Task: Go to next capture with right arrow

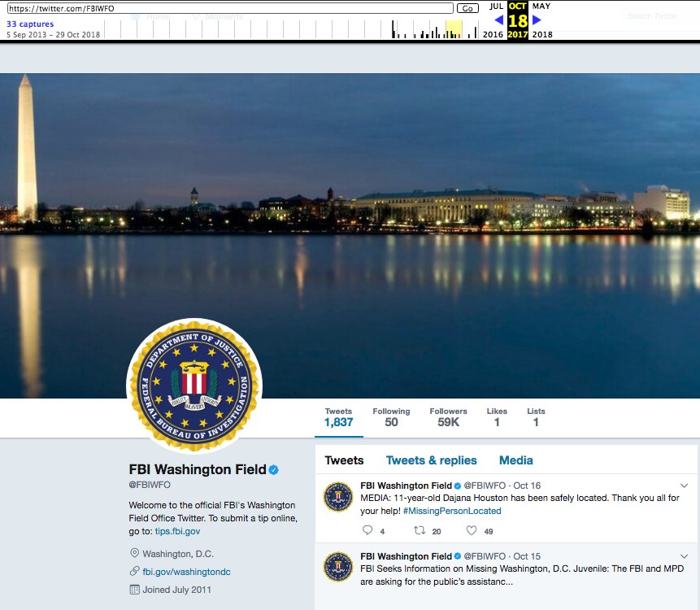Action: coord(537,20)
